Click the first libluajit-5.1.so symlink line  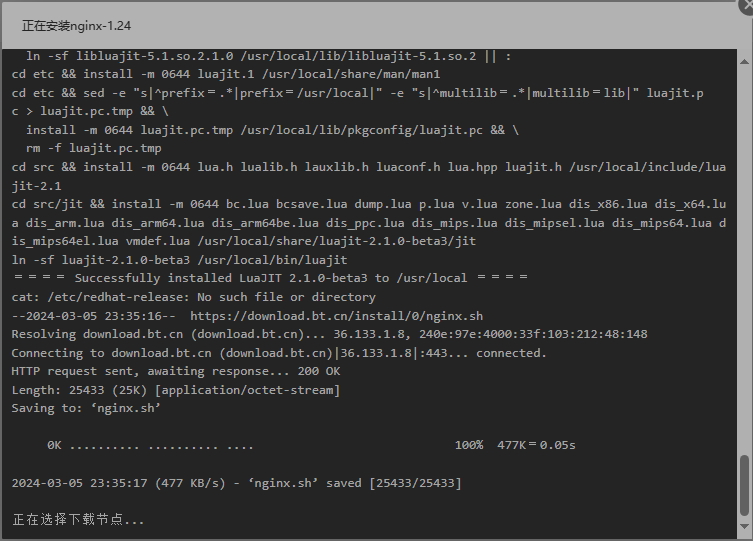(268, 56)
